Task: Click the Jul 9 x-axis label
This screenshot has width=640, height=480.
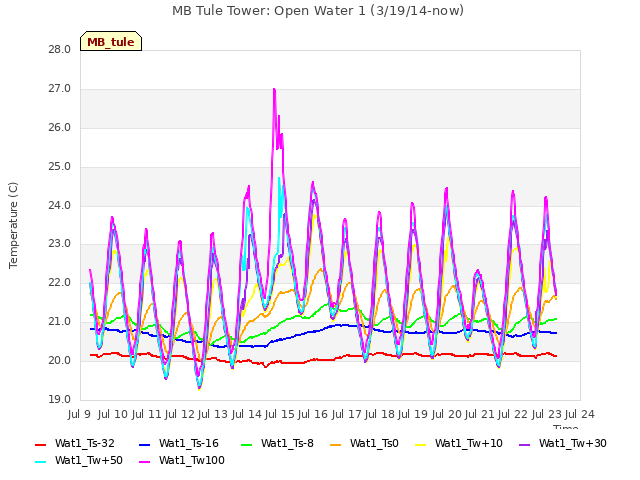Action: click(x=79, y=414)
